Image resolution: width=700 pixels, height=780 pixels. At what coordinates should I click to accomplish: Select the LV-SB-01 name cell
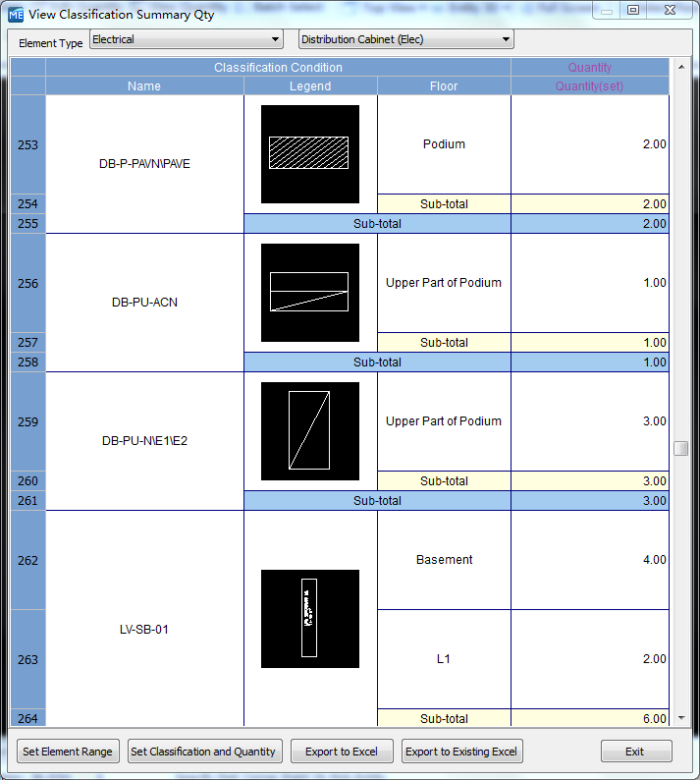pos(144,629)
